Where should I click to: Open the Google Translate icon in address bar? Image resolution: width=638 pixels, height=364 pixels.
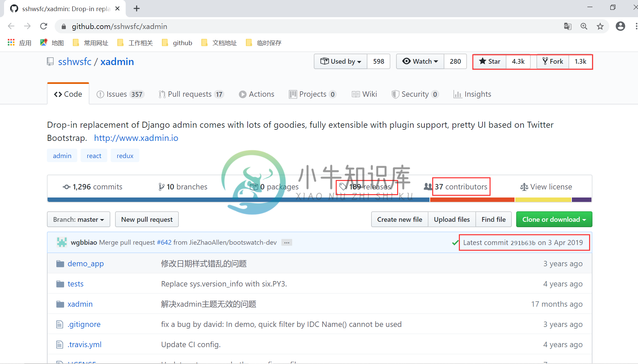(x=568, y=26)
